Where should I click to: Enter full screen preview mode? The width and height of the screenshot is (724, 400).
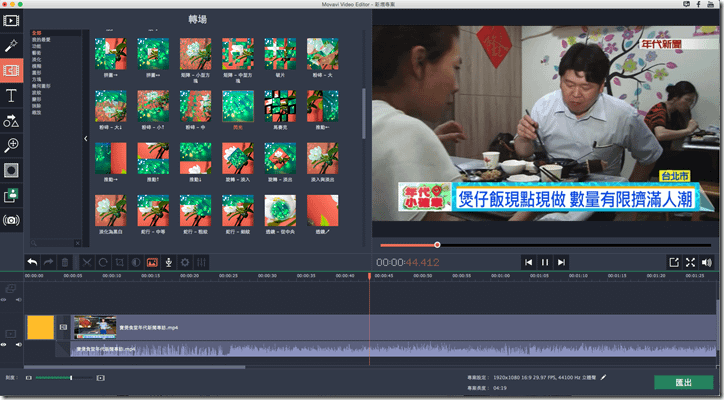tap(690, 262)
